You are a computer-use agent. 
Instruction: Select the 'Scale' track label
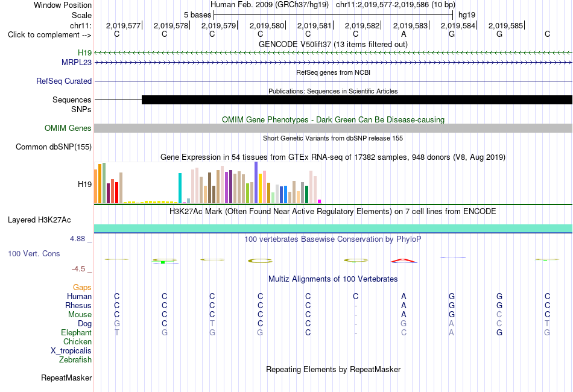click(x=81, y=15)
